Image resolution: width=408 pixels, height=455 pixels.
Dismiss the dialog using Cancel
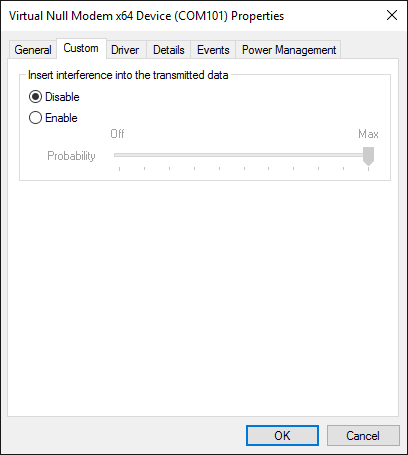tap(363, 435)
